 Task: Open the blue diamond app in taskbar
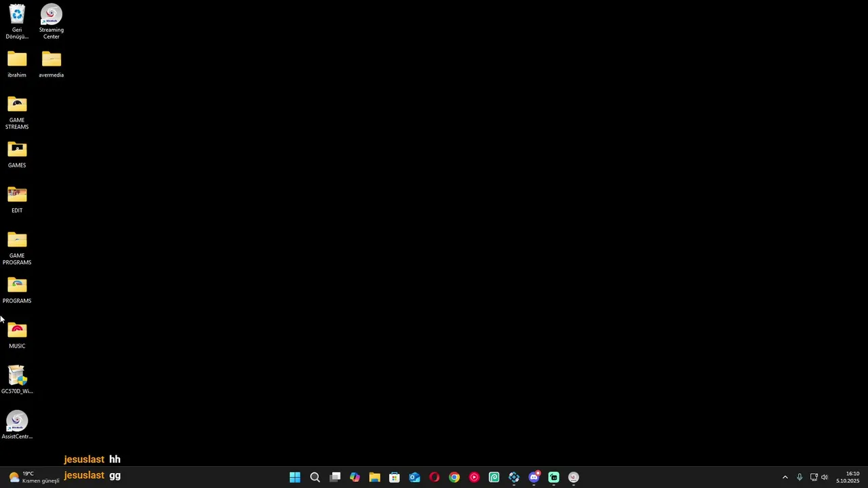click(x=514, y=477)
